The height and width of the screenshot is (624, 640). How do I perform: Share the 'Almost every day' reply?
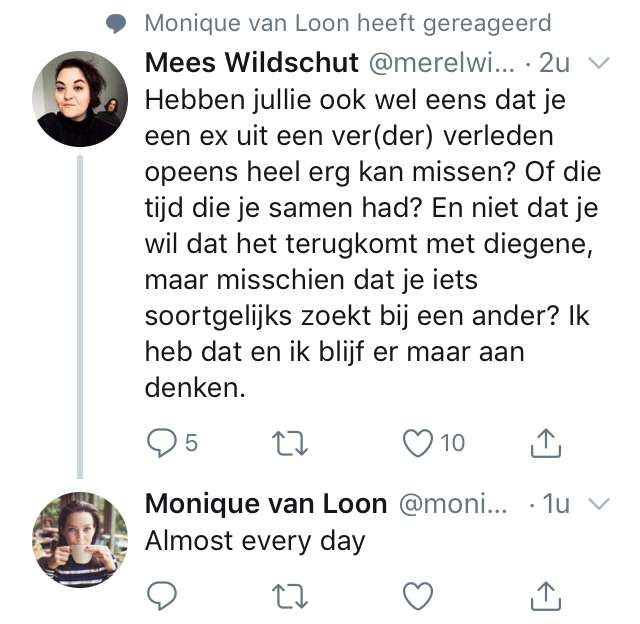(x=543, y=596)
